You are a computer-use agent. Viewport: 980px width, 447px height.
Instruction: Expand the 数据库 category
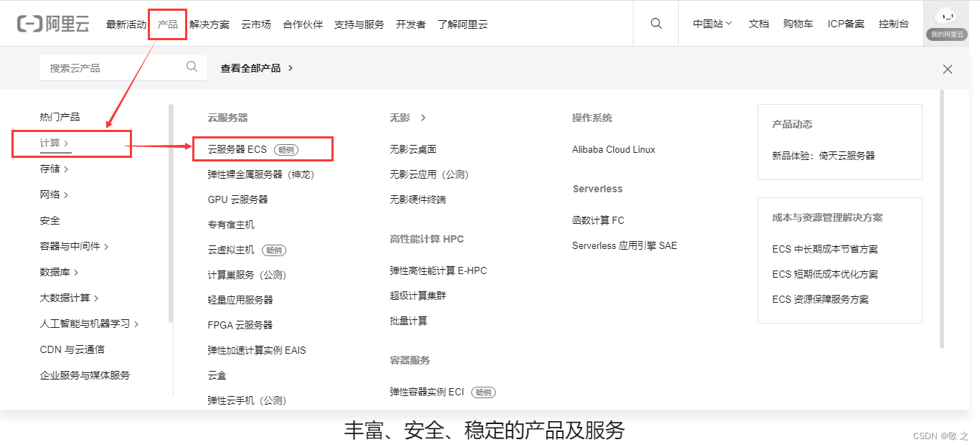pyautogui.click(x=60, y=273)
